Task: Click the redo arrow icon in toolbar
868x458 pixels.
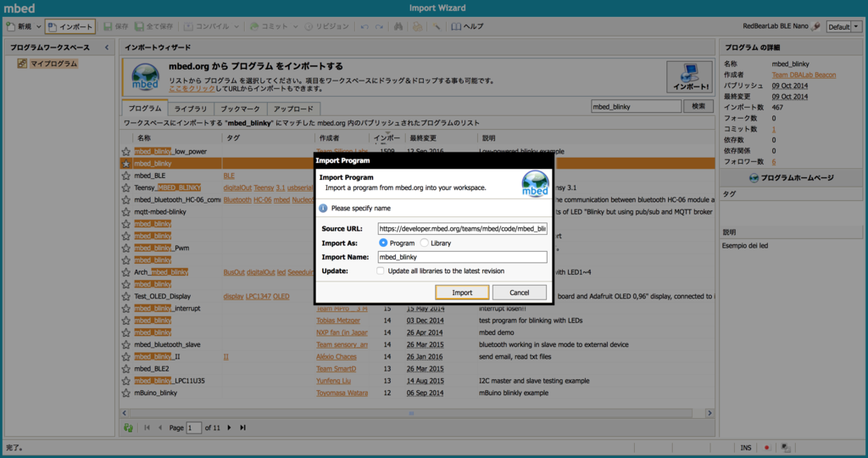Action: click(379, 26)
